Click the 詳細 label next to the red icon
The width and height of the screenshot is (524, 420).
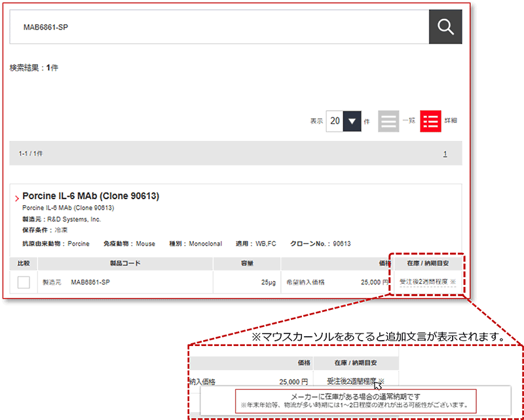(x=451, y=121)
